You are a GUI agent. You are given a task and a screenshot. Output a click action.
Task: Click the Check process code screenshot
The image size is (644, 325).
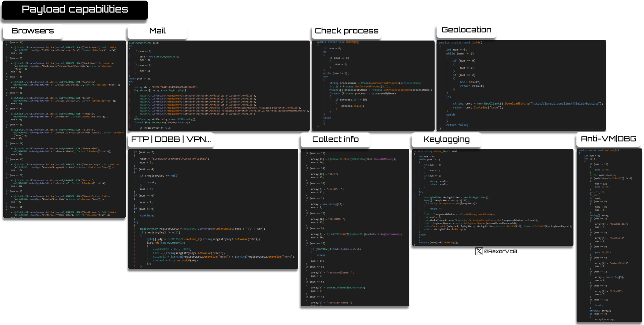click(373, 86)
